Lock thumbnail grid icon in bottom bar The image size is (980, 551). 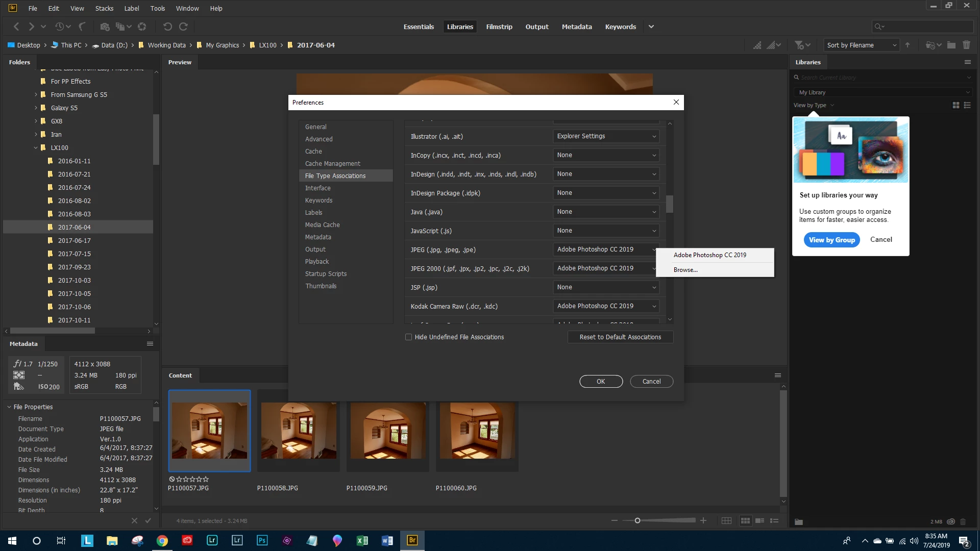click(726, 521)
